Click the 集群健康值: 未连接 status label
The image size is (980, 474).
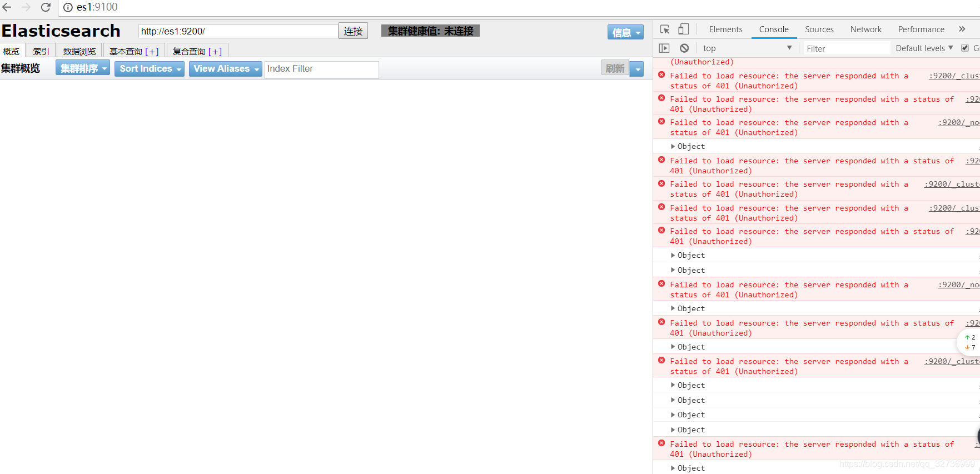tap(430, 31)
